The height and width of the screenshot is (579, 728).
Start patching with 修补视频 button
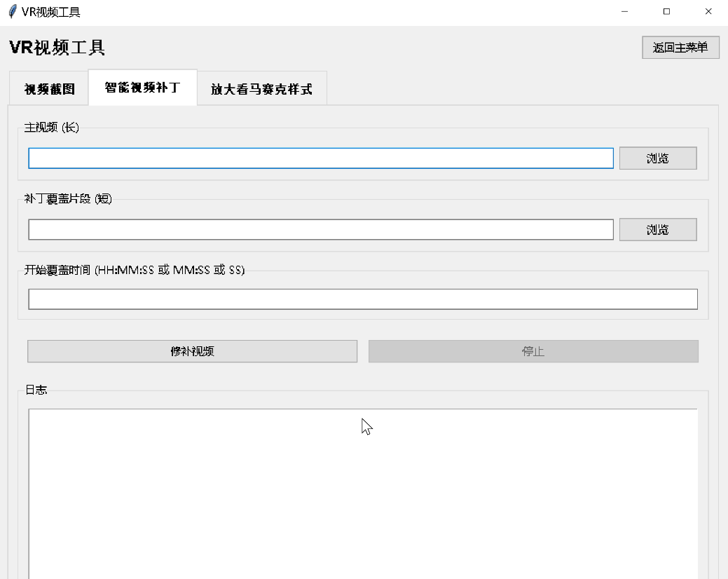coord(192,351)
